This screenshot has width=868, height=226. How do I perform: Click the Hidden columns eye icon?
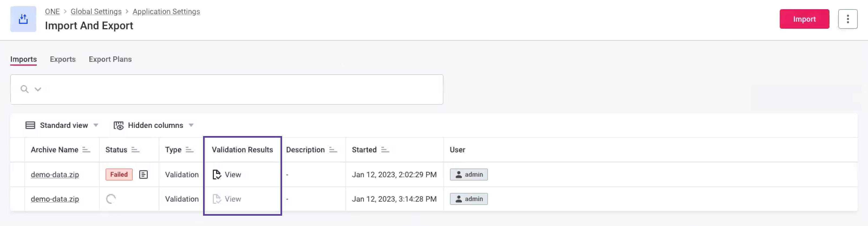coord(118,125)
